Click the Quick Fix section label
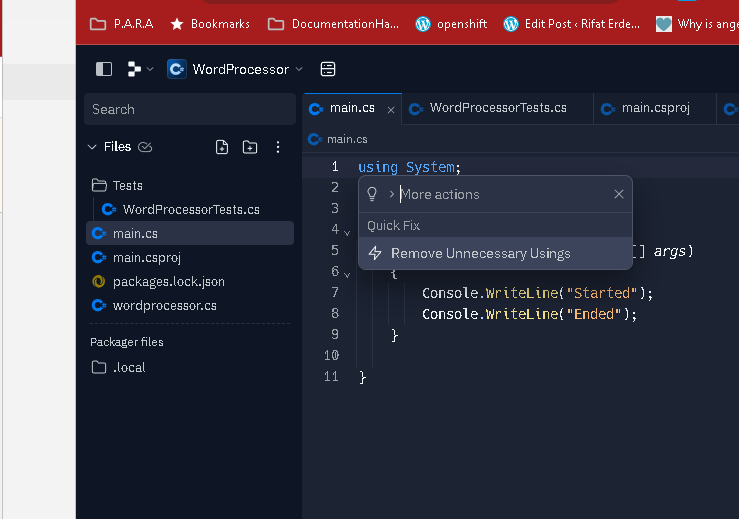Image resolution: width=739 pixels, height=519 pixels. 394,225
